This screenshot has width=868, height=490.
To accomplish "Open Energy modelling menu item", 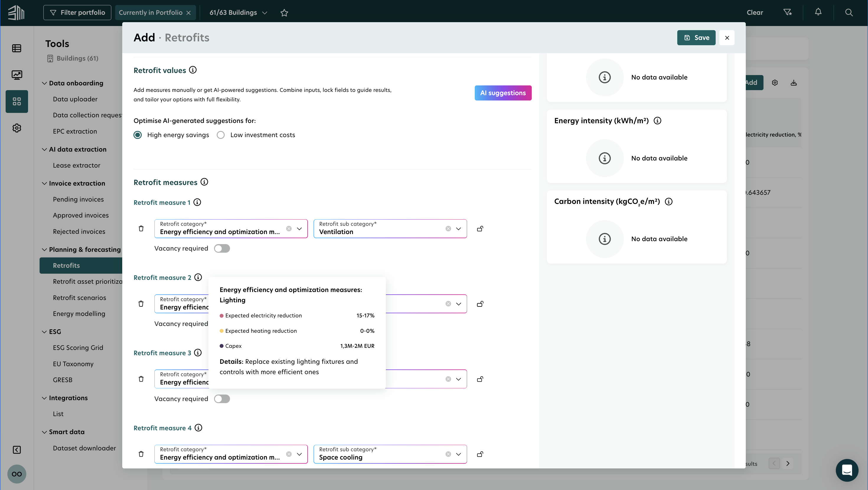I will coord(79,314).
